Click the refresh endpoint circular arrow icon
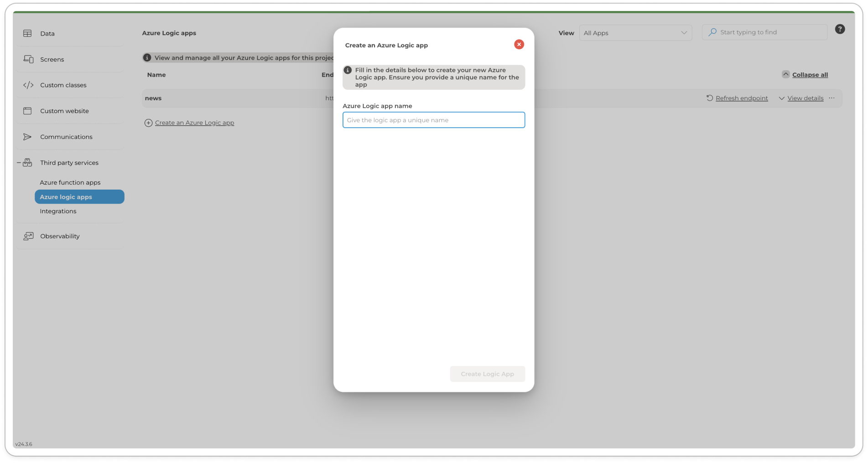This screenshot has width=868, height=463. [x=710, y=98]
